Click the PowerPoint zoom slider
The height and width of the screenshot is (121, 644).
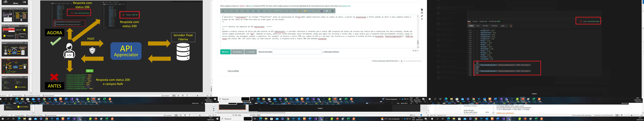click(197, 95)
